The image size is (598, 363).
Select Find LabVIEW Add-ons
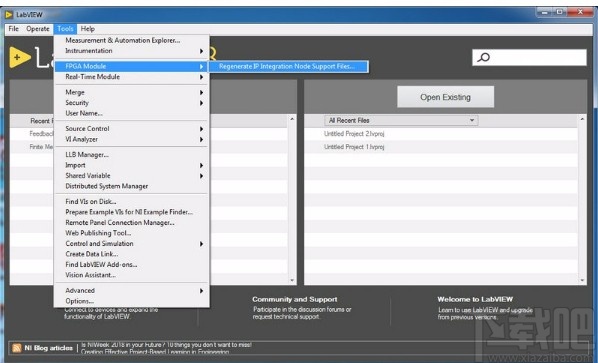132,265
